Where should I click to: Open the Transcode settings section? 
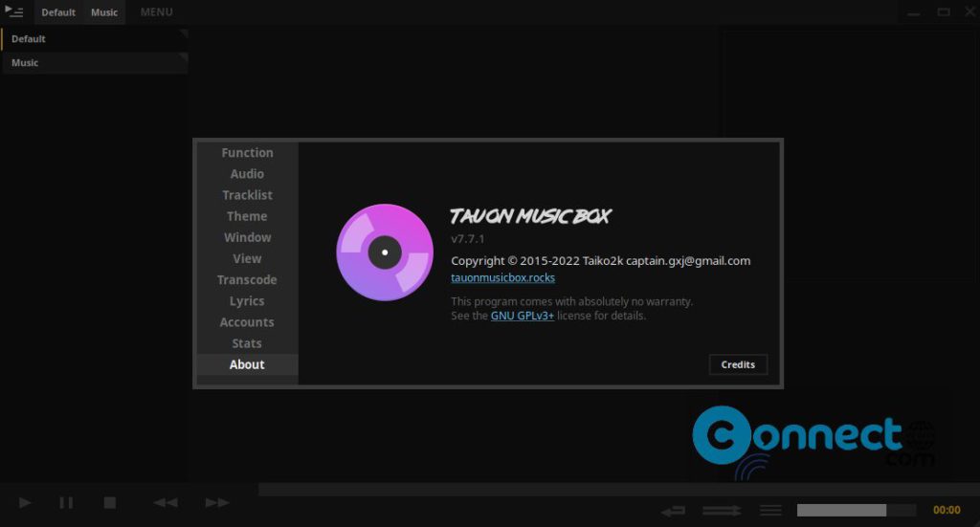(x=247, y=279)
